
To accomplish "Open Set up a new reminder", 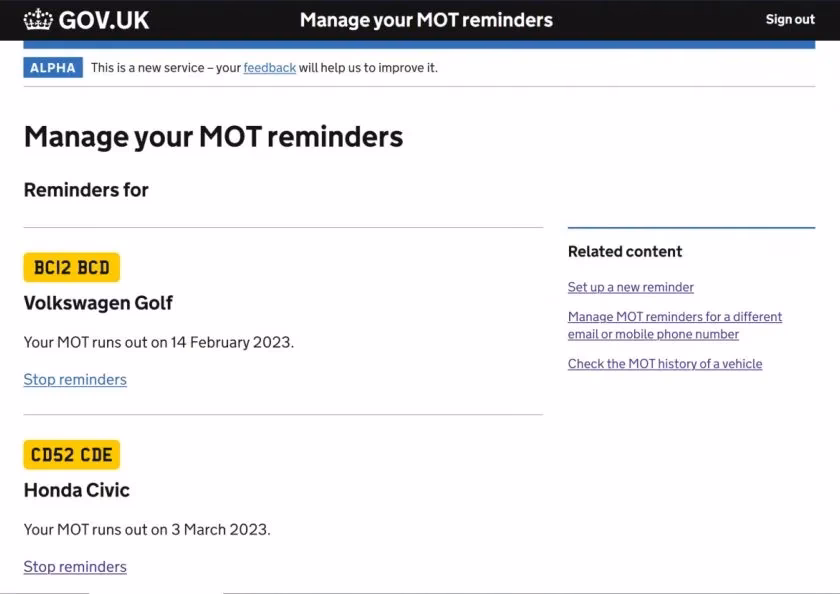I will 630,287.
